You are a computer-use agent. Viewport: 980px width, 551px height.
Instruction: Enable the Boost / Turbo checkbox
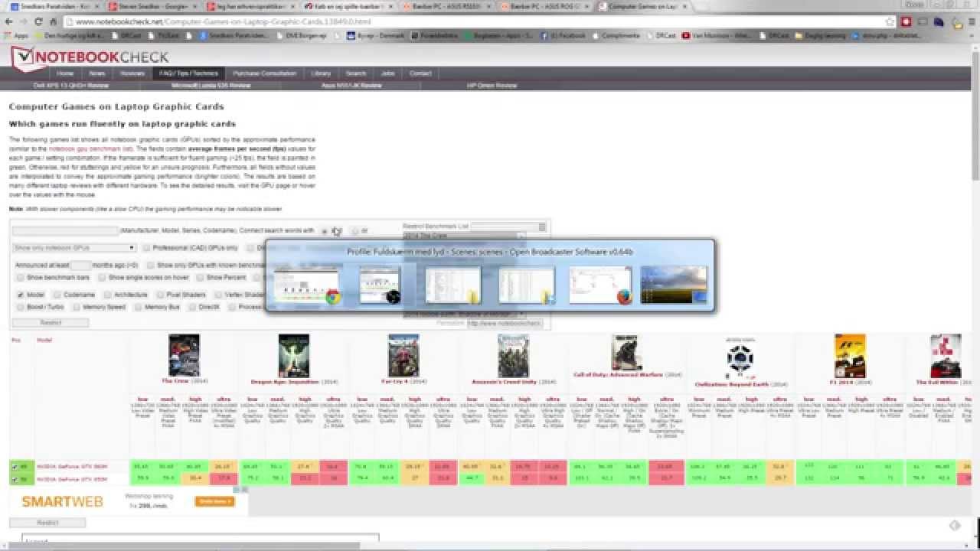tap(20, 308)
